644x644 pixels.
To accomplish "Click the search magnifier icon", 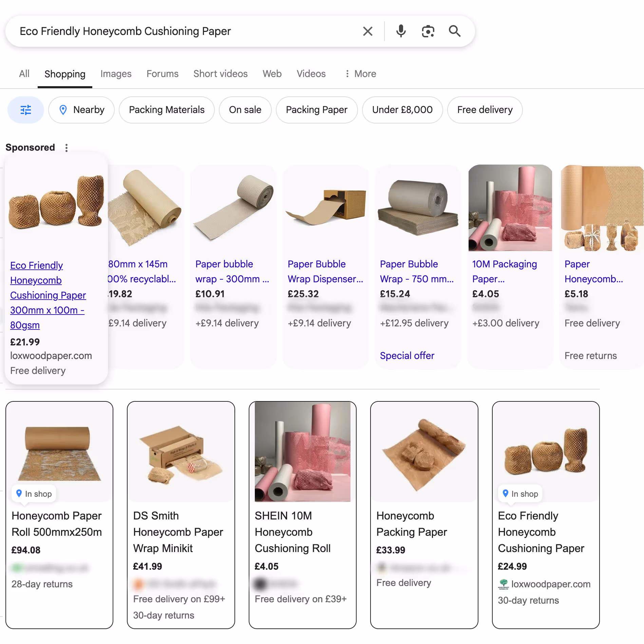I will pyautogui.click(x=455, y=31).
